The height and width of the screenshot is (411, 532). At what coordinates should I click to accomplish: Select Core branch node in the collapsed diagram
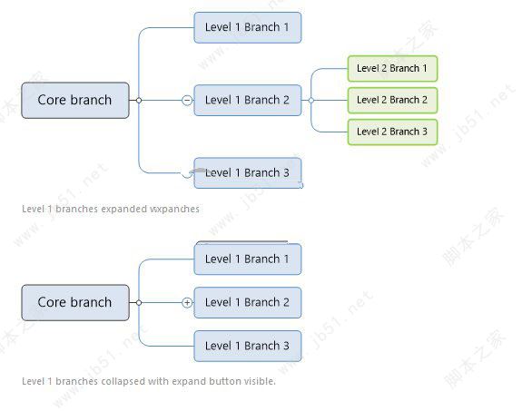coord(75,302)
